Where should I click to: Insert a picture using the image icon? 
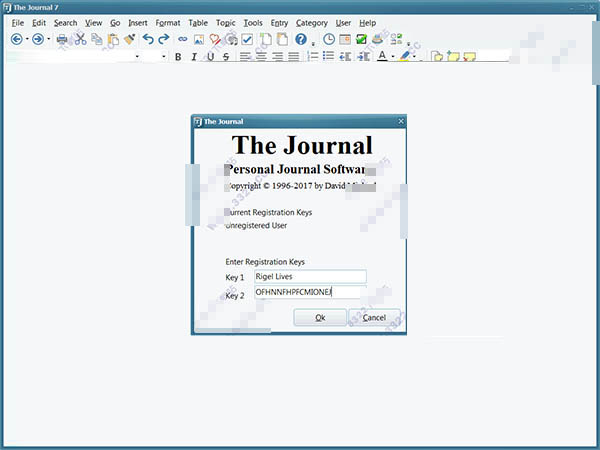(x=199, y=39)
